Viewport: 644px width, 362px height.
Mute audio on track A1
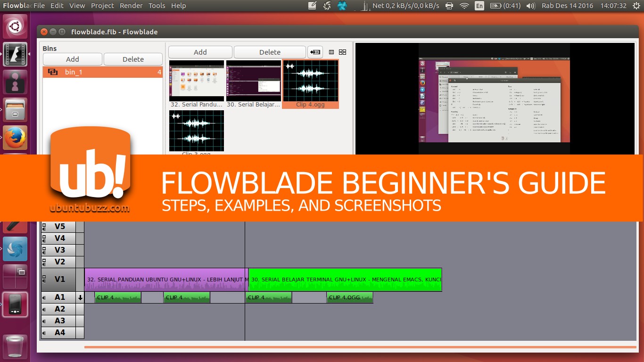pos(43,297)
